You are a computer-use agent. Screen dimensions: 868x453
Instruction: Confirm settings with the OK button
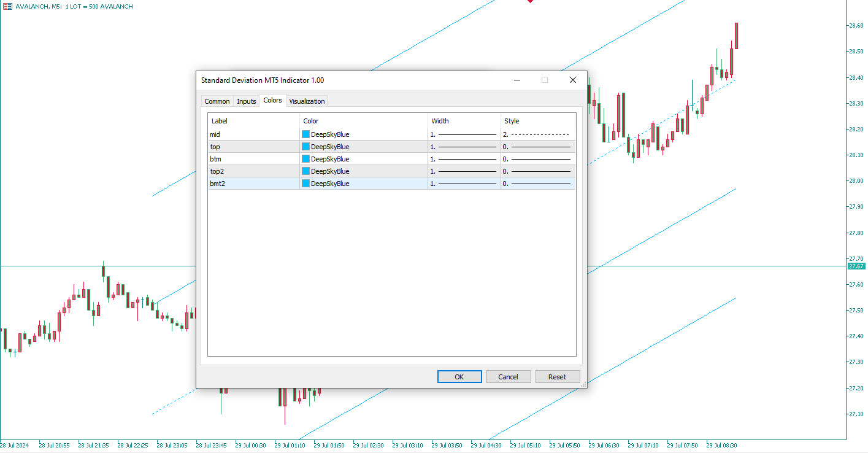(459, 377)
